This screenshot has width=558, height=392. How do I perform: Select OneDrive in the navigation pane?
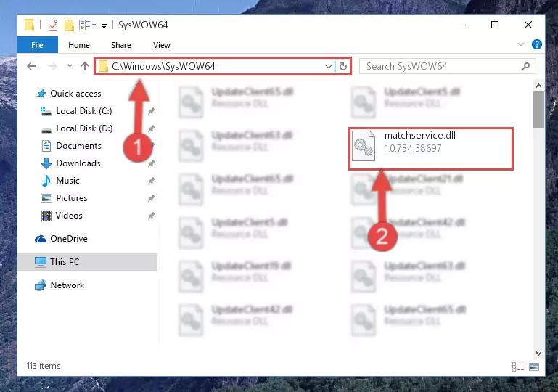(69, 239)
